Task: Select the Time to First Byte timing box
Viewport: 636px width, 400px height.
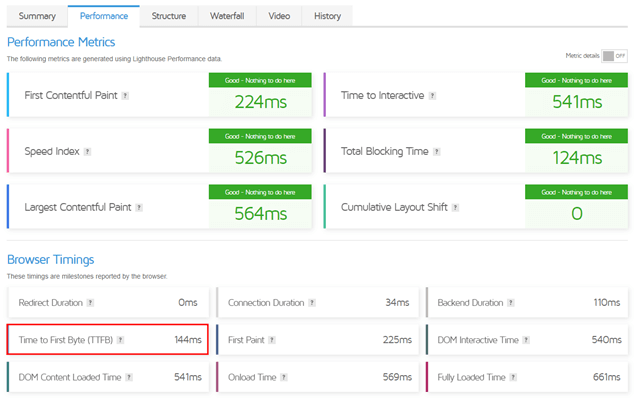Action: (x=108, y=340)
